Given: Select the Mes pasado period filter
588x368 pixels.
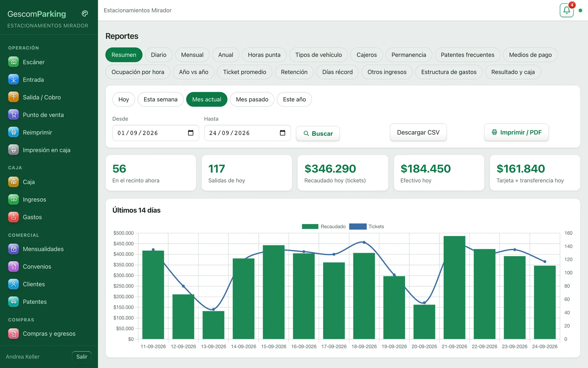Looking at the screenshot, I should (x=252, y=99).
